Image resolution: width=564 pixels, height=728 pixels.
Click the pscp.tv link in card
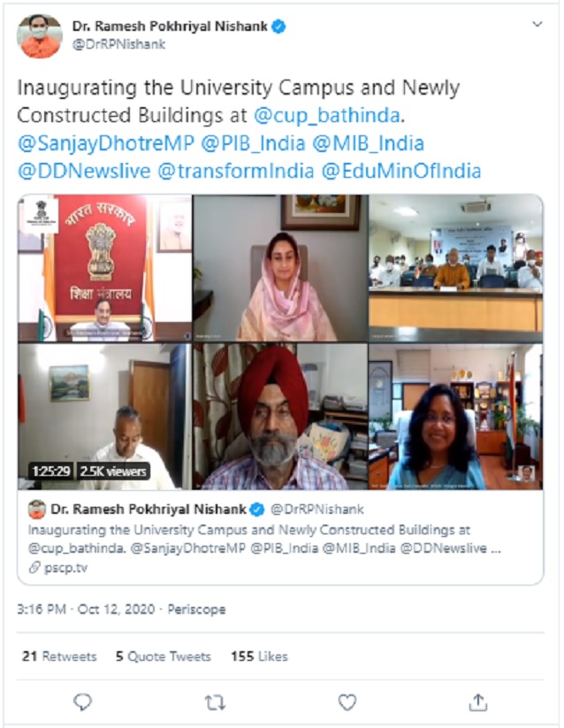point(58,567)
